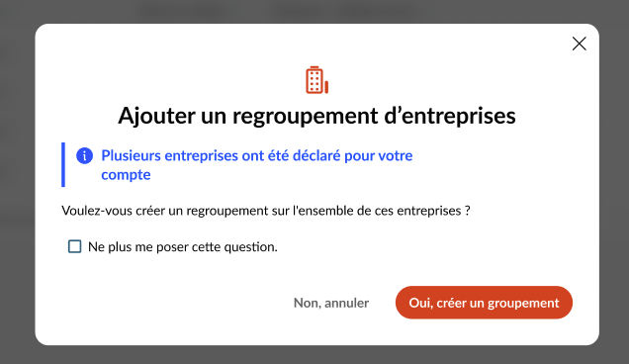Enable the don't-ask-again checkbox
This screenshot has height=364, width=629.
pyautogui.click(x=74, y=246)
